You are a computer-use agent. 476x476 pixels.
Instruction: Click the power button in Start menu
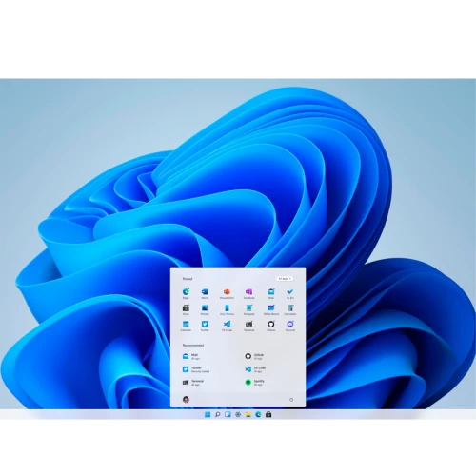(x=291, y=400)
